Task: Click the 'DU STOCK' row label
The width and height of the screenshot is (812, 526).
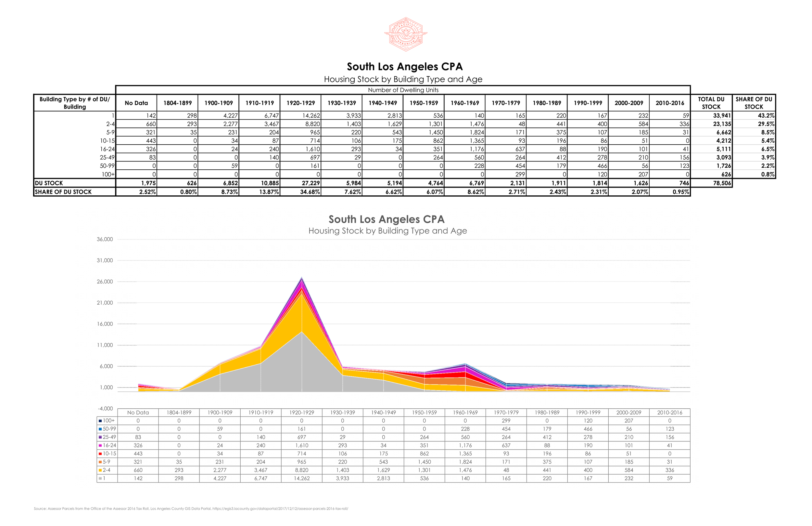Action: [49, 183]
